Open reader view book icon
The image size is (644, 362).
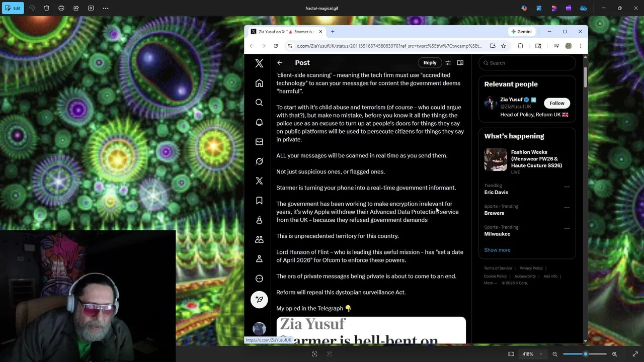click(x=460, y=63)
